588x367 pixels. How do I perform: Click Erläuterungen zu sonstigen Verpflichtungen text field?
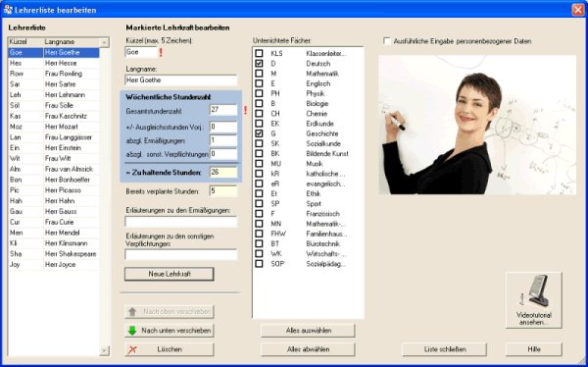click(x=180, y=254)
